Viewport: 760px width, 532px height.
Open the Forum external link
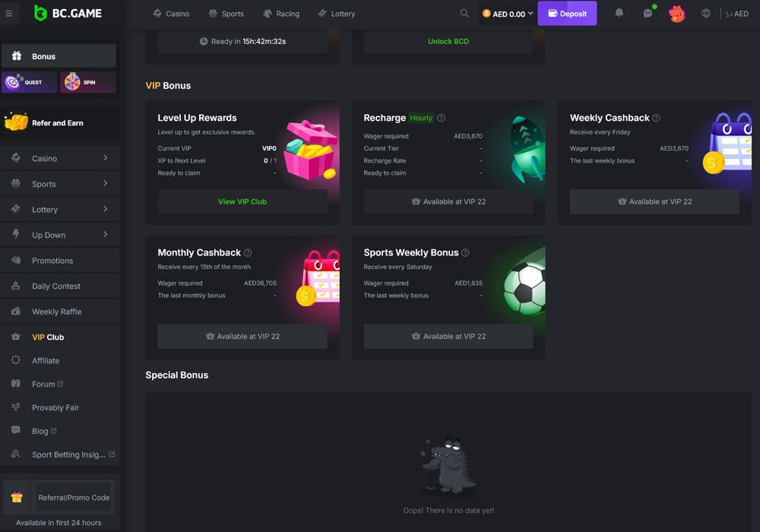pos(47,384)
